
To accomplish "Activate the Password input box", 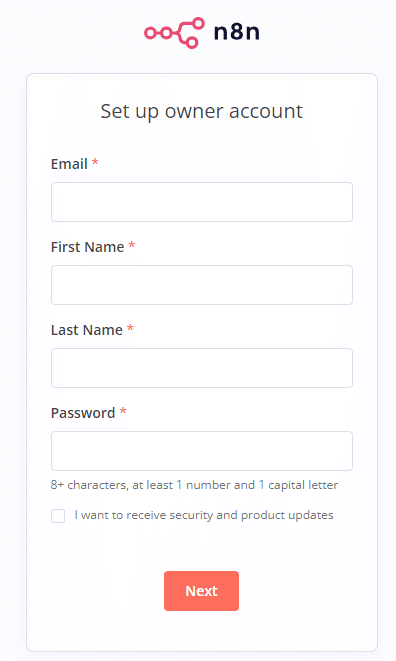I will pyautogui.click(x=202, y=451).
